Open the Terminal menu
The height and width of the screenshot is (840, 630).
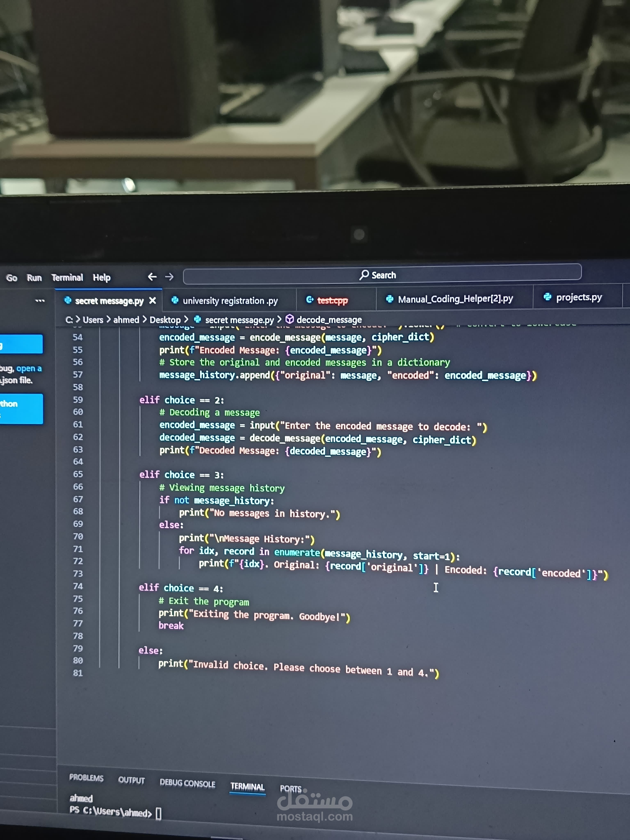67,278
